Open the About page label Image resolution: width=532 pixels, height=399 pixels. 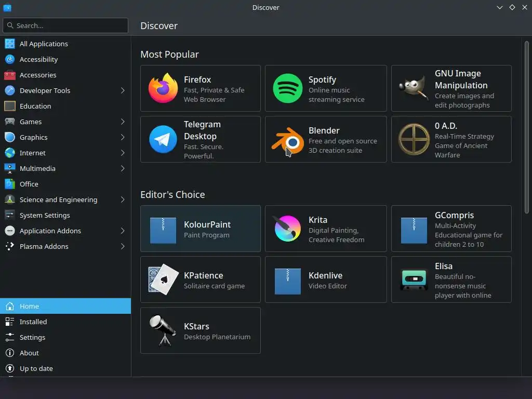pos(29,353)
